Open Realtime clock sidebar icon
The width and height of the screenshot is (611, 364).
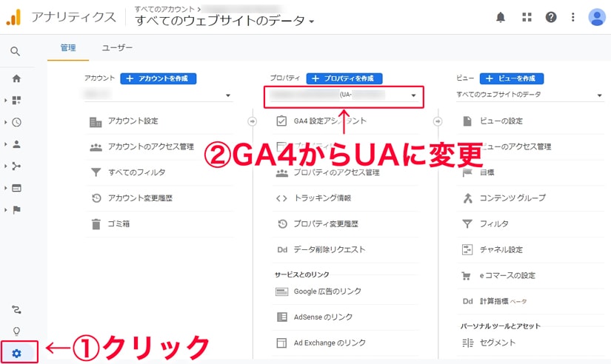click(16, 122)
